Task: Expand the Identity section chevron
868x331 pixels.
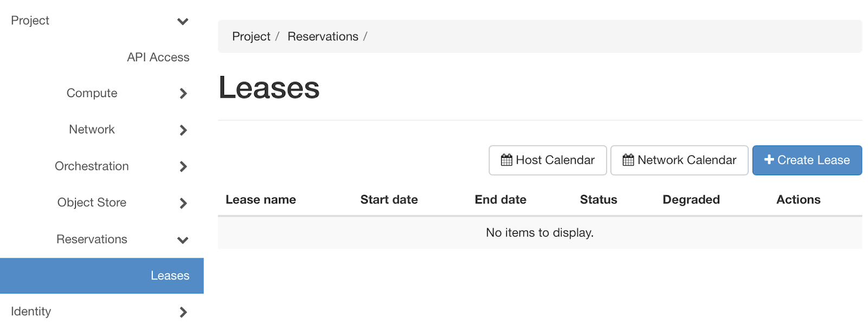Action: (183, 313)
